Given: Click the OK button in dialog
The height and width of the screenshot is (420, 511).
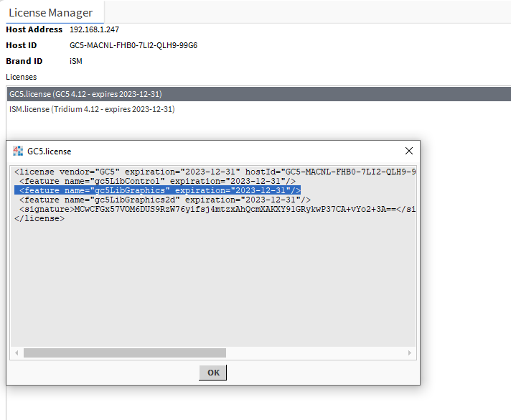Looking at the screenshot, I should click(213, 373).
